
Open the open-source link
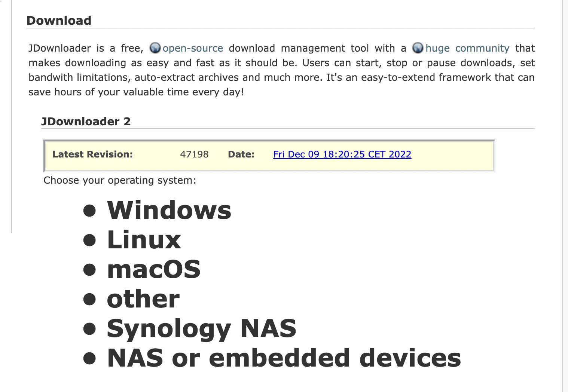point(193,48)
